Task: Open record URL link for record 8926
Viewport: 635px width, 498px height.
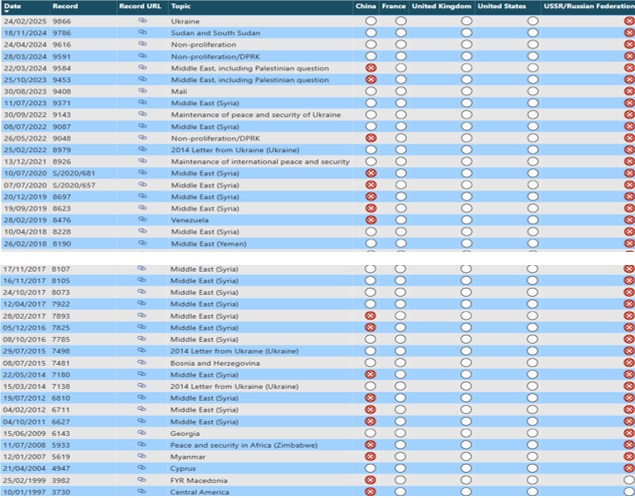Action: [x=142, y=161]
